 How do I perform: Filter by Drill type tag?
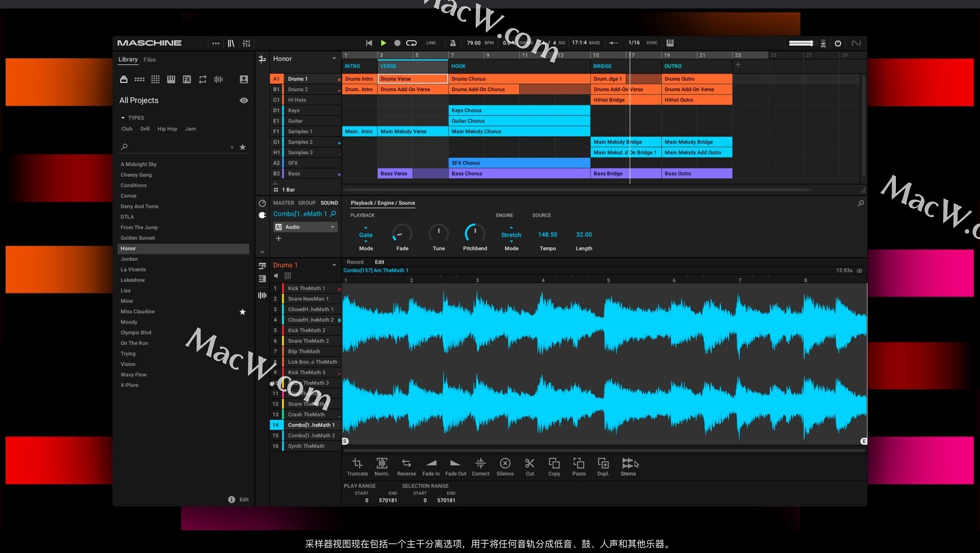click(x=145, y=129)
